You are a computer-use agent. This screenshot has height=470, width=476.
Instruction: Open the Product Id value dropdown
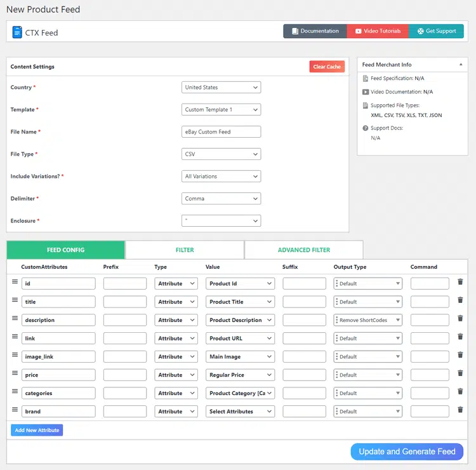[240, 283]
